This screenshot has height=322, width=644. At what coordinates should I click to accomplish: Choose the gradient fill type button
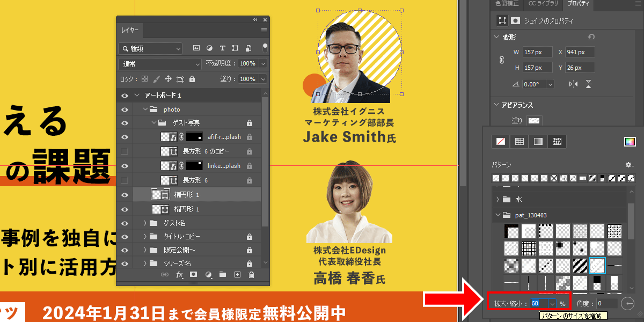(x=538, y=142)
